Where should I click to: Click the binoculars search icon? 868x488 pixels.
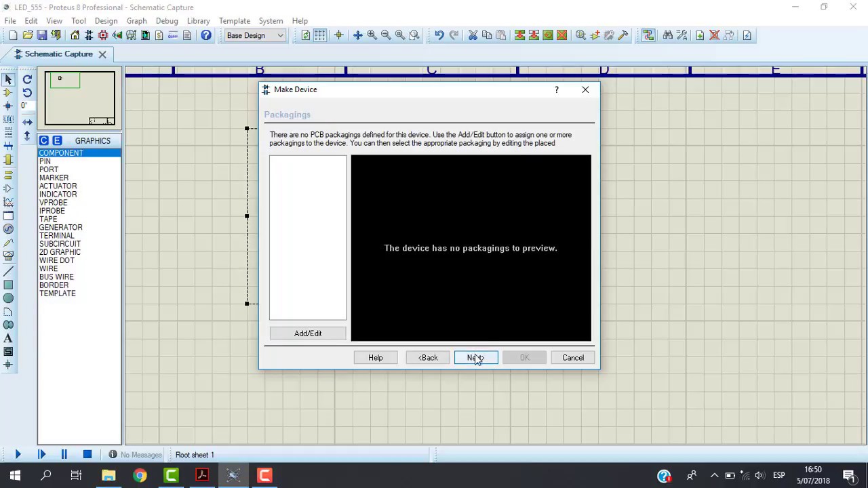(668, 35)
